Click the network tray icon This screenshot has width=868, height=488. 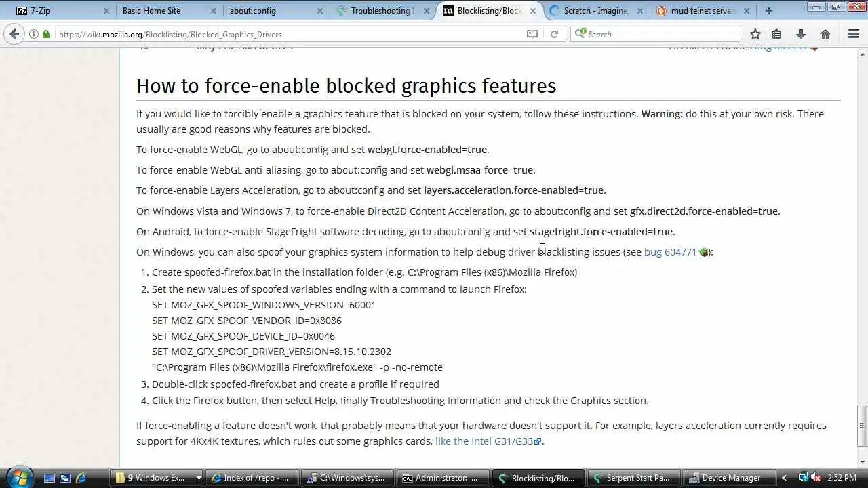[x=803, y=478]
